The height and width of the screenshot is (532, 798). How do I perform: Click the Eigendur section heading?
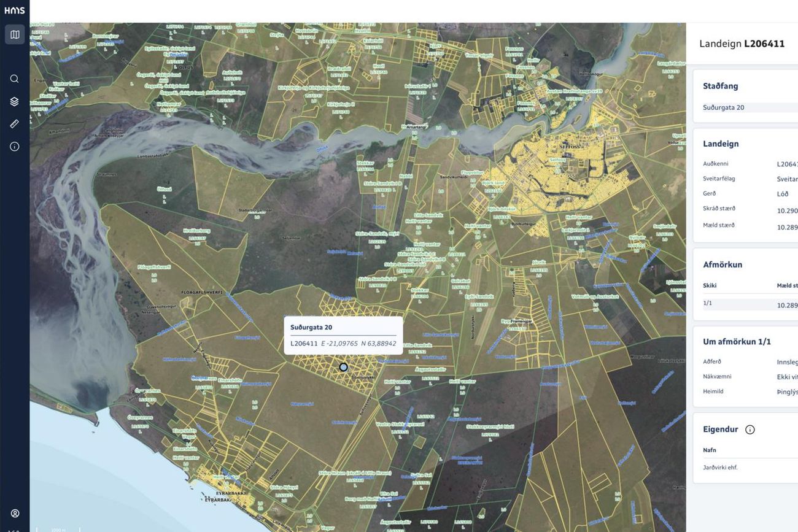[721, 430]
